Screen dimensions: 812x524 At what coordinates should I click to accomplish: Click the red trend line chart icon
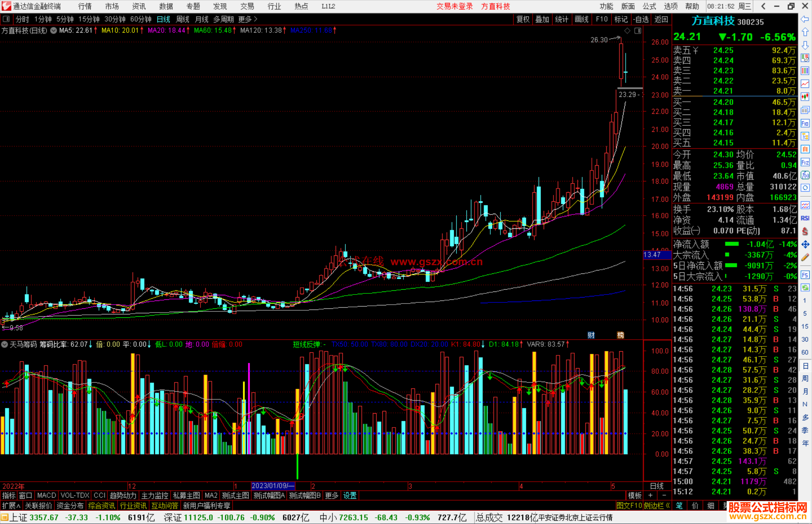tap(805, 84)
